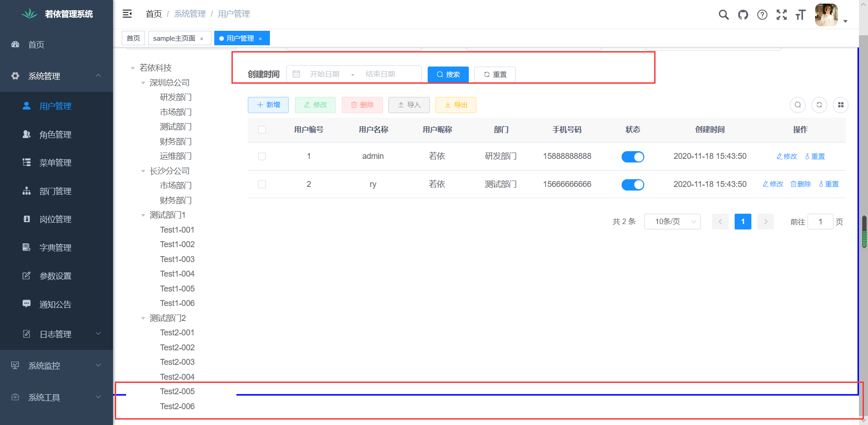868x425 pixels.
Task: Click the user avatar picture
Action: 826,15
